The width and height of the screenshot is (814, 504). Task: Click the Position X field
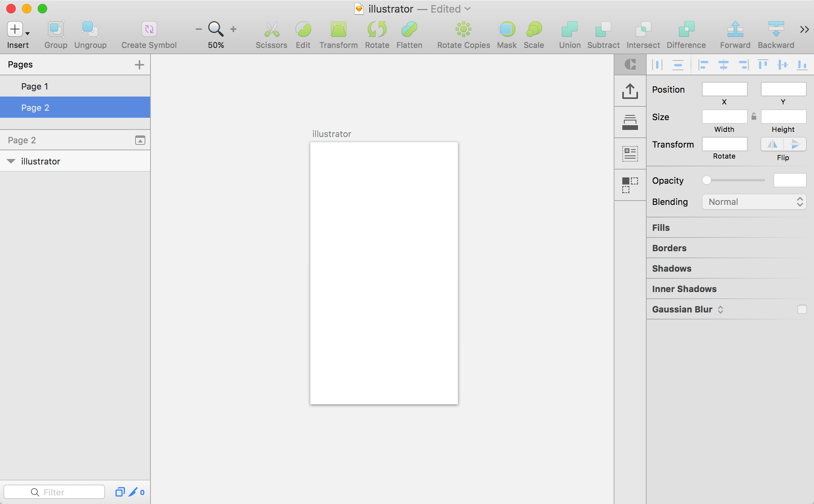point(724,89)
